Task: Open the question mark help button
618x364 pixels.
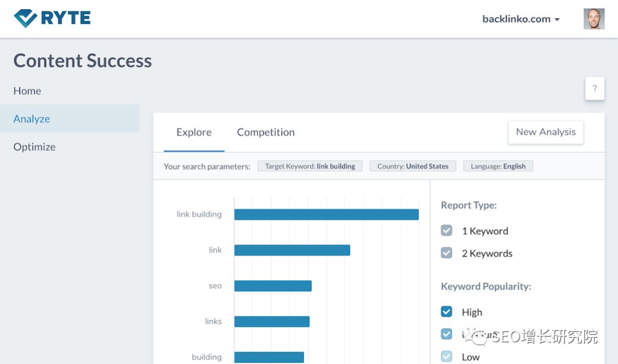Action: [595, 88]
